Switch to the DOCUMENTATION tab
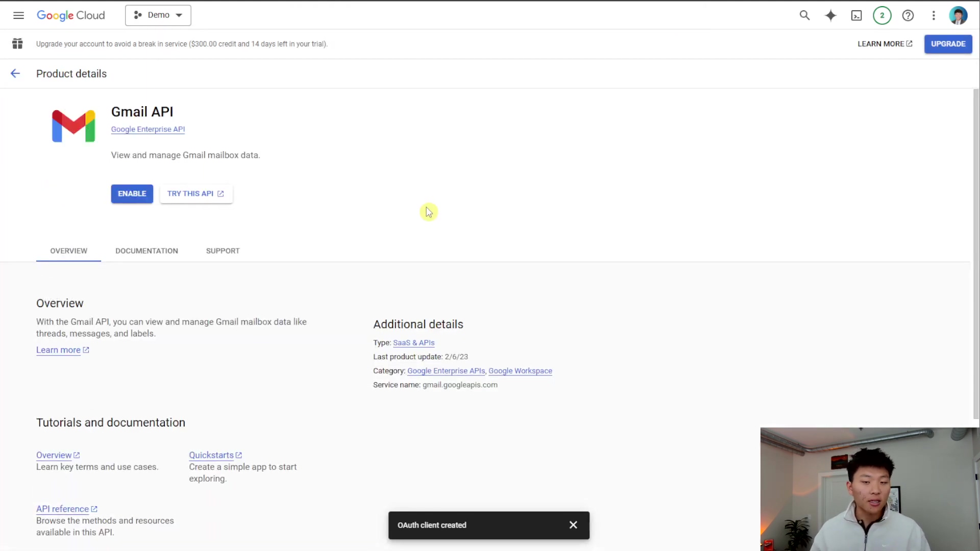 (x=146, y=251)
